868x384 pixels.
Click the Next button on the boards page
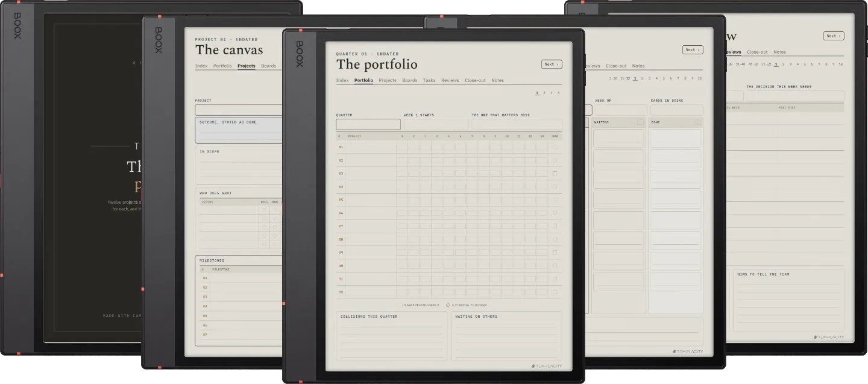pos(693,50)
